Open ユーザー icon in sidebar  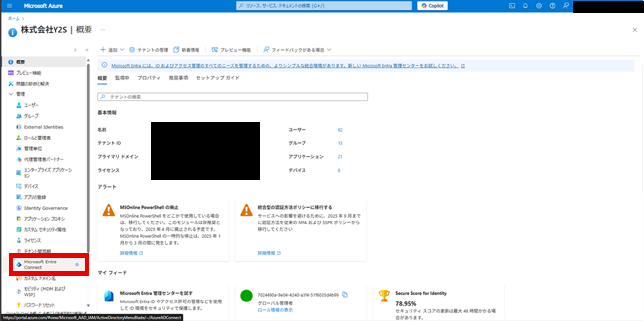click(19, 105)
